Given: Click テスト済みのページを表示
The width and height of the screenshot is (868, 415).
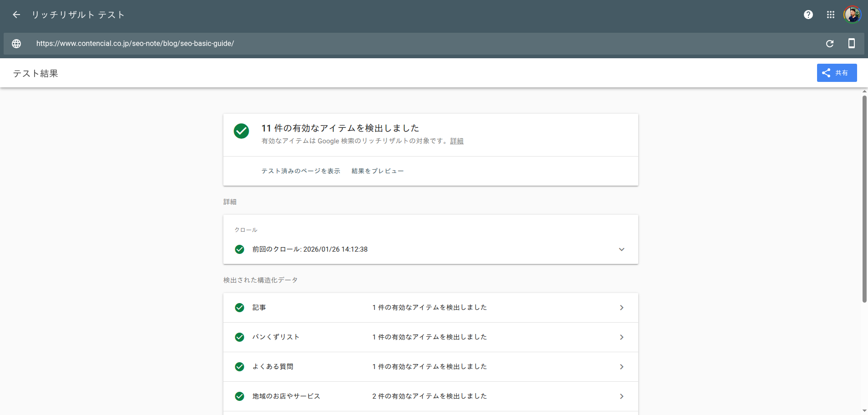Looking at the screenshot, I should tap(300, 171).
